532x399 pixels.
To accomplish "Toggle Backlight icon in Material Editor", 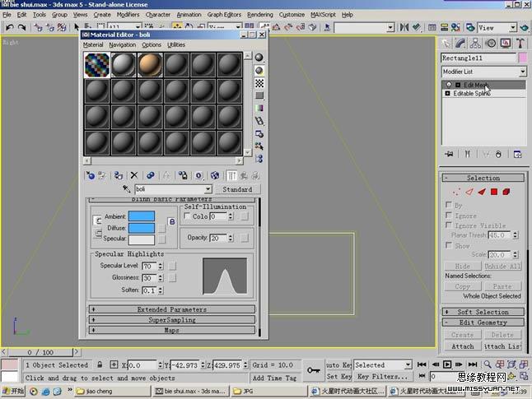I will pos(259,71).
